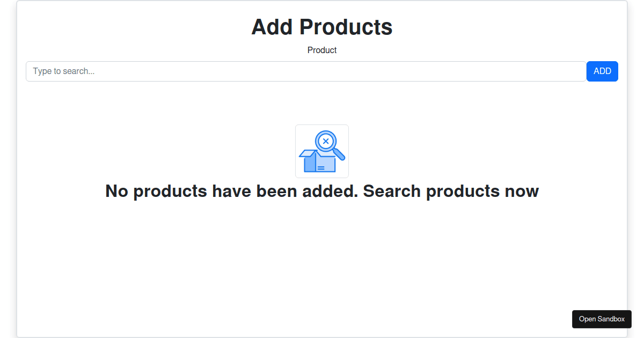Click the empty-state product search illustration
Screen dimensions: 644x338
tap(322, 151)
